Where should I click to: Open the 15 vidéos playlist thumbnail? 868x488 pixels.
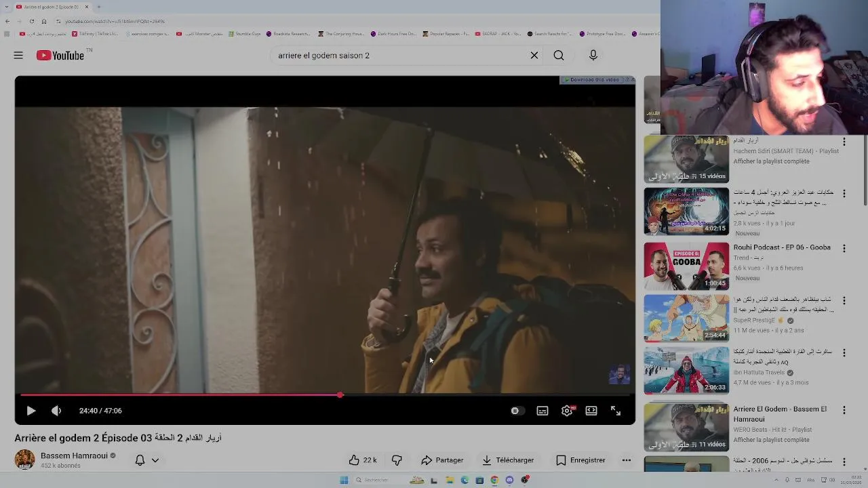pyautogui.click(x=686, y=159)
